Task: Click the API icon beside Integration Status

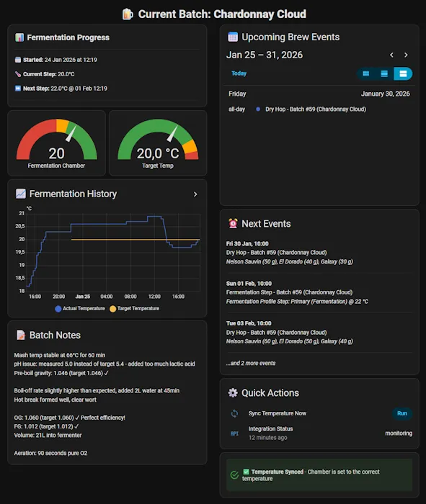Action: coord(234,433)
